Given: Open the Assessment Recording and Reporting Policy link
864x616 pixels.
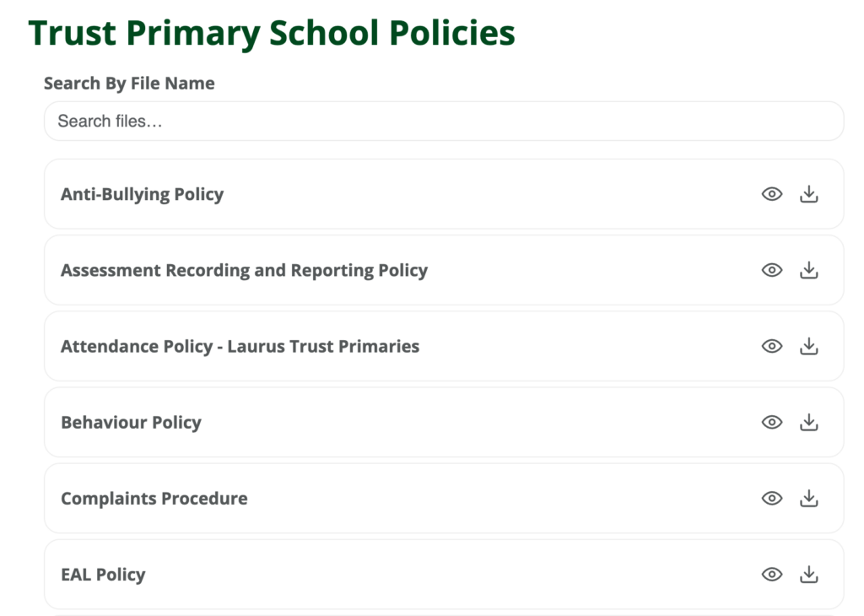Looking at the screenshot, I should 244,270.
